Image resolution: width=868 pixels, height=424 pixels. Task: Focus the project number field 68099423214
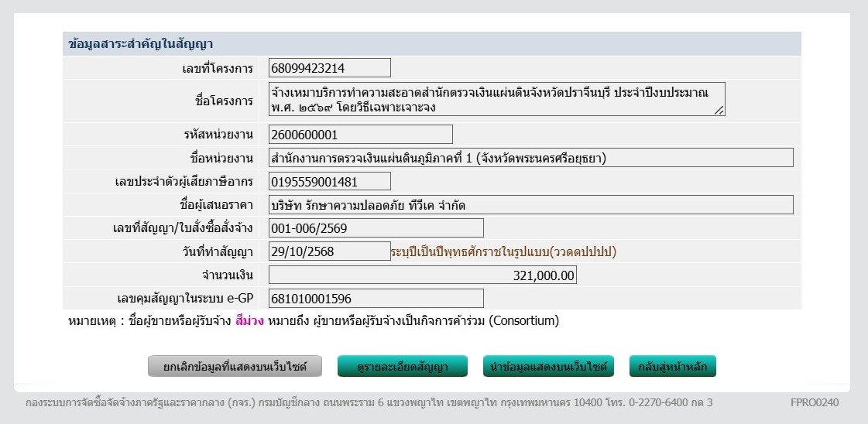[x=330, y=68]
